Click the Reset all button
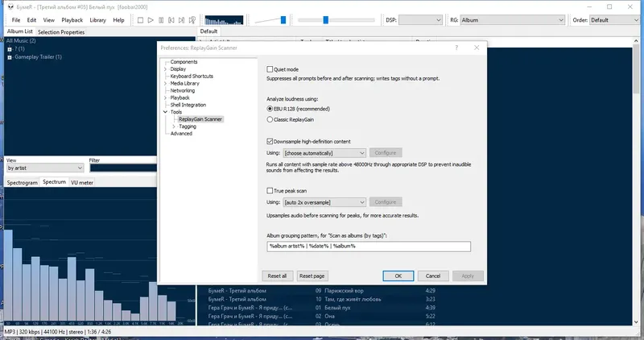 pos(277,276)
